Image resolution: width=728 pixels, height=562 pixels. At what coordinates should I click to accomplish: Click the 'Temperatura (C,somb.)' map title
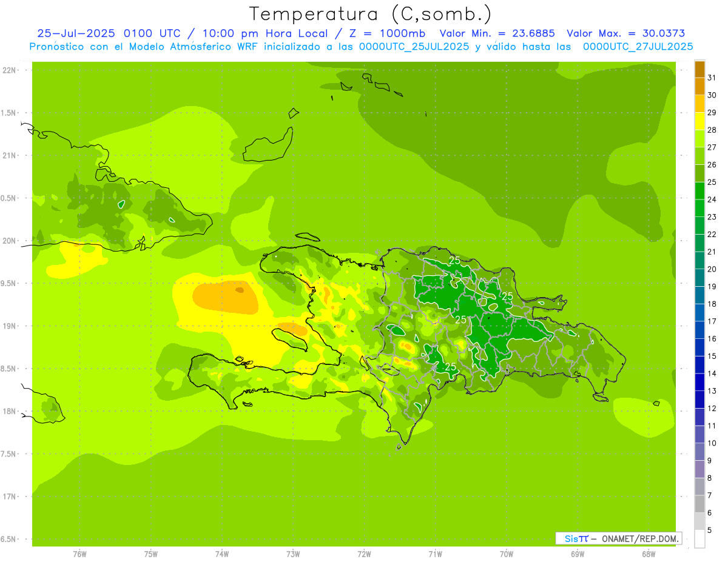[x=371, y=14]
